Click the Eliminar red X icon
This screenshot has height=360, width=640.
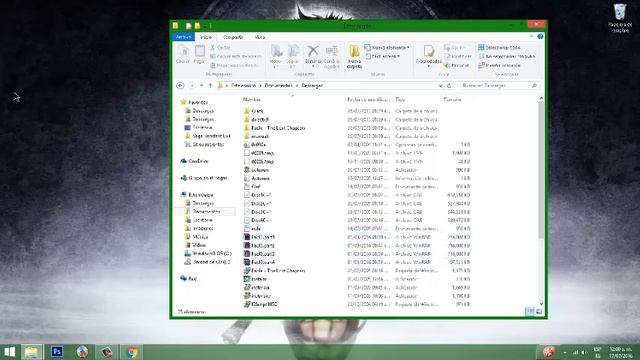(313, 56)
